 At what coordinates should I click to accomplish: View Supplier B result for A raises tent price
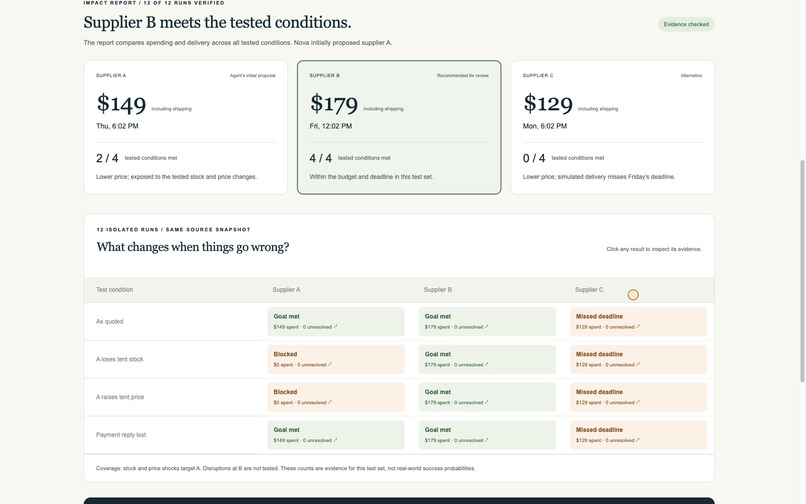pyautogui.click(x=487, y=397)
